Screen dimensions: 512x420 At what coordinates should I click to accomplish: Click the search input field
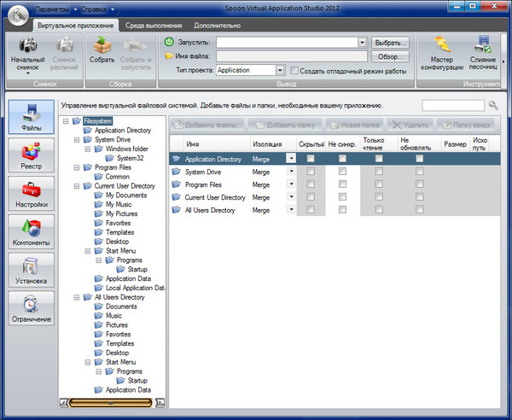452,105
